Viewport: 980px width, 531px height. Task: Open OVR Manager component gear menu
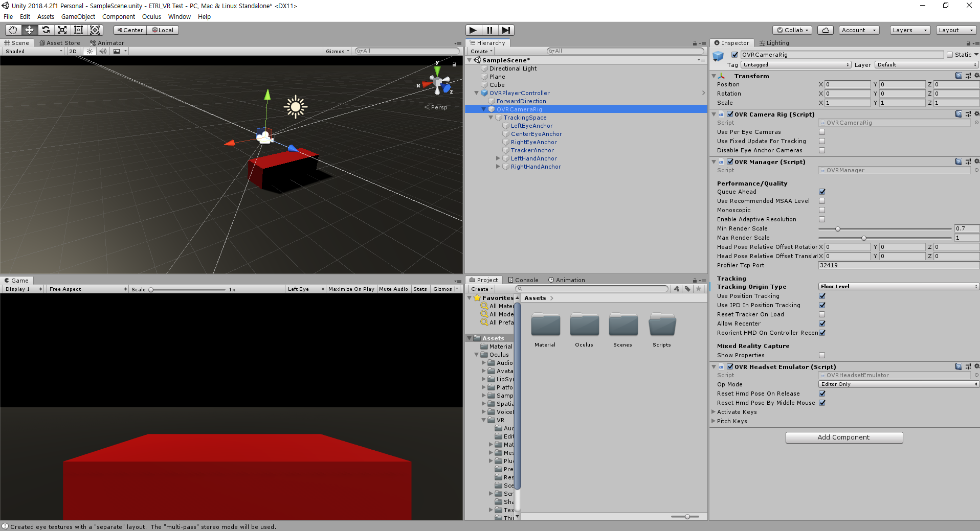tap(976, 161)
